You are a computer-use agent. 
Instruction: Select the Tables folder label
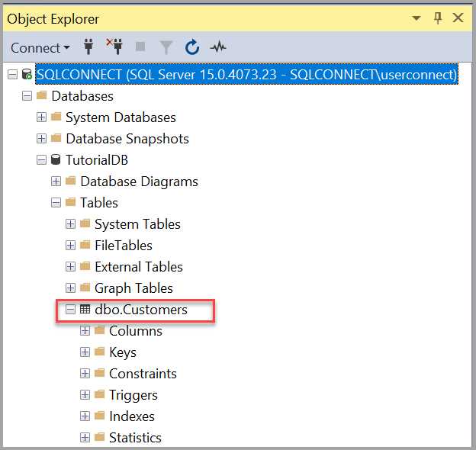98,203
